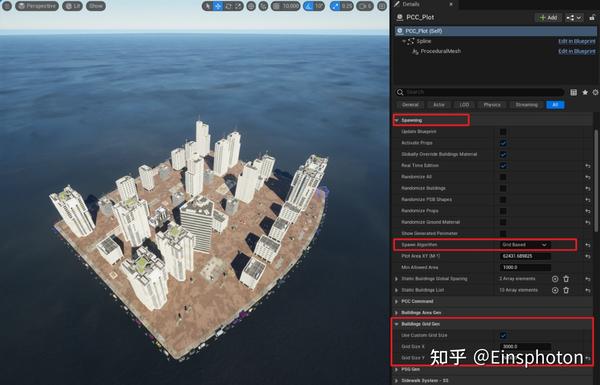
Task: Open the Show flags menu
Action: pyautogui.click(x=96, y=6)
